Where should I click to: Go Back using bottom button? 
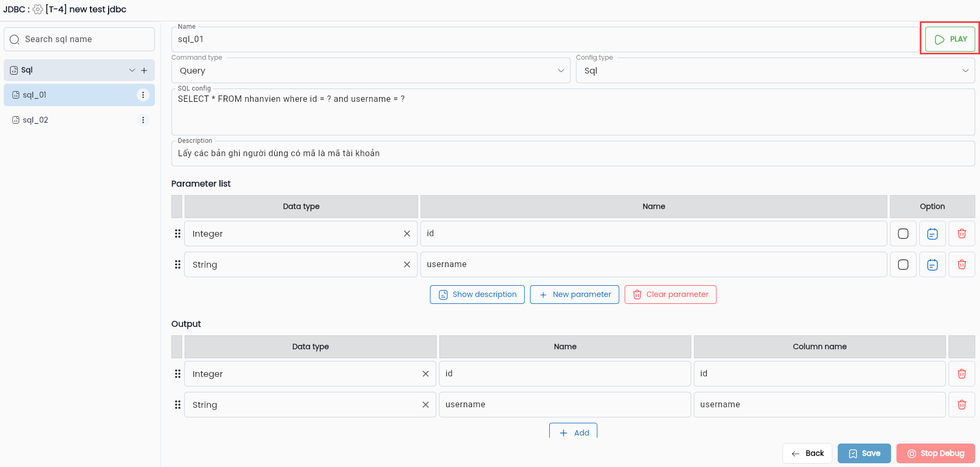click(x=807, y=453)
